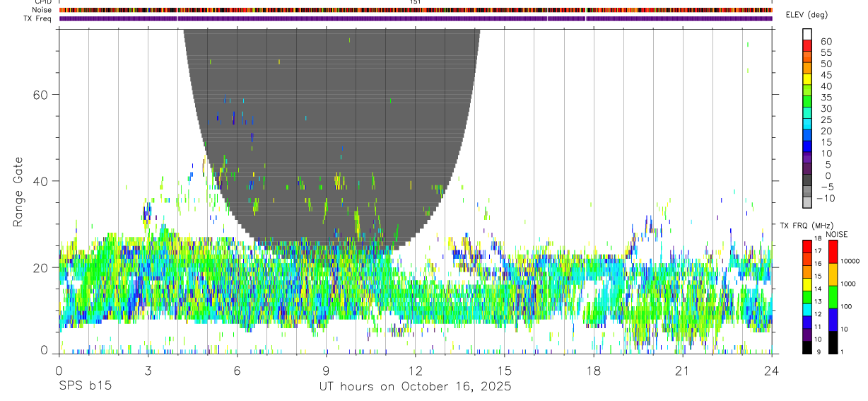Click the 20 Range Gate axis label

pyautogui.click(x=42, y=267)
